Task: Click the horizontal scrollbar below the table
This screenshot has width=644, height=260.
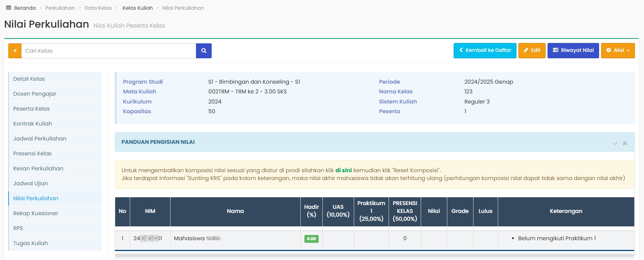Action: click(x=374, y=256)
